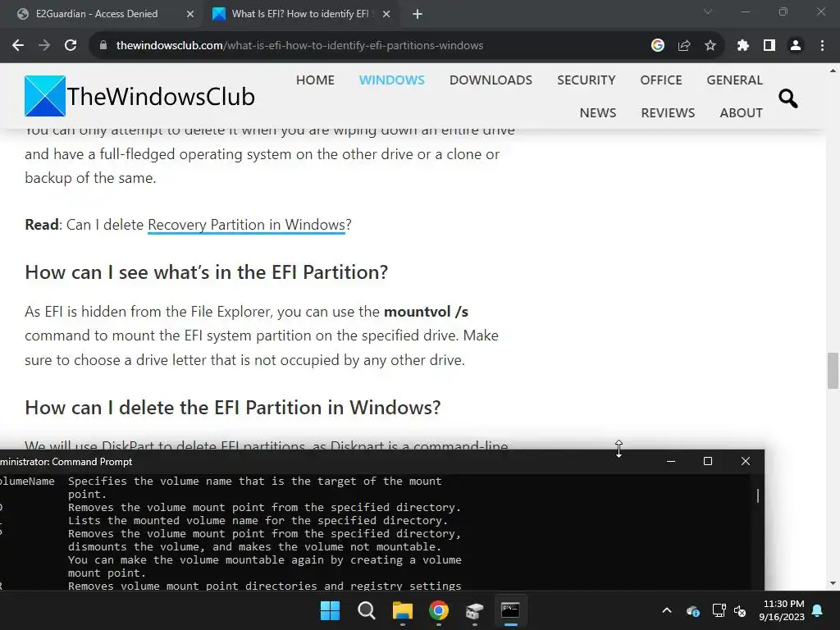Open HOME in site navigation
This screenshot has width=840, height=630.
[315, 80]
